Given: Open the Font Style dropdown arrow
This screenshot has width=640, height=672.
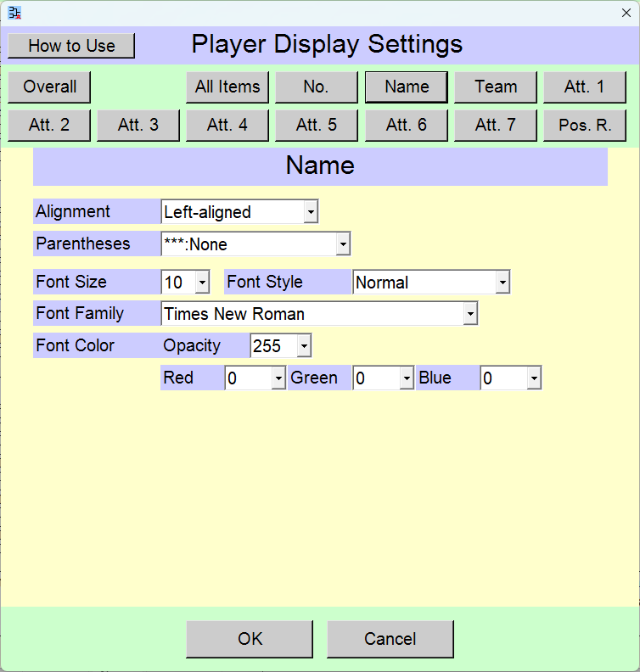Looking at the screenshot, I should [502, 282].
